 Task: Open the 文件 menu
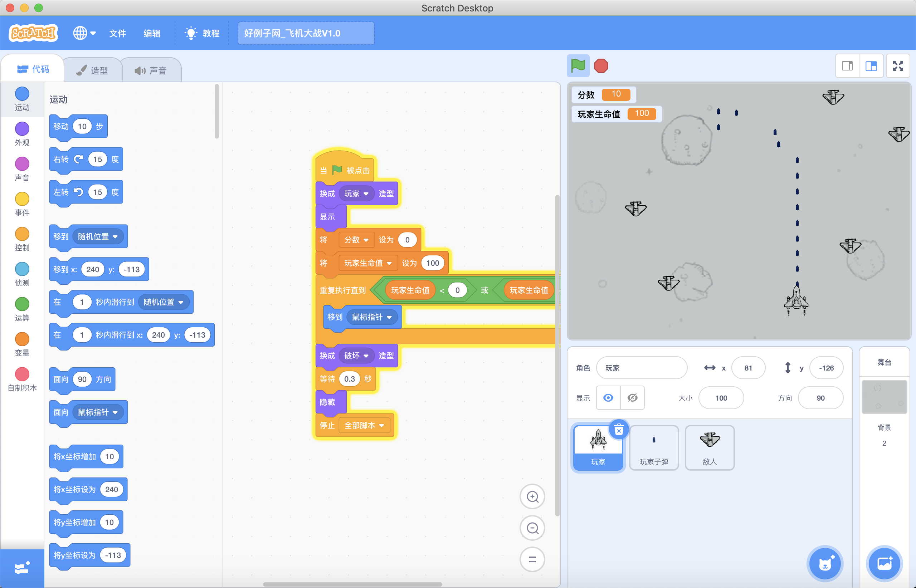tap(117, 33)
